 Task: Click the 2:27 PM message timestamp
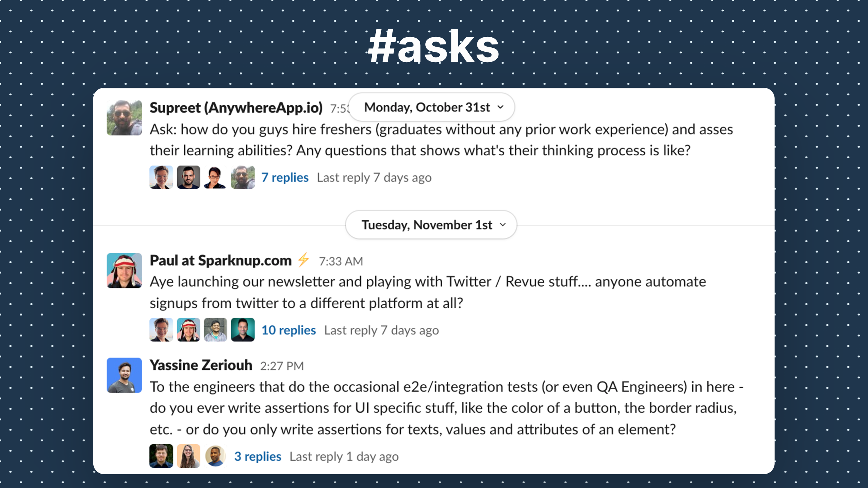pos(282,366)
